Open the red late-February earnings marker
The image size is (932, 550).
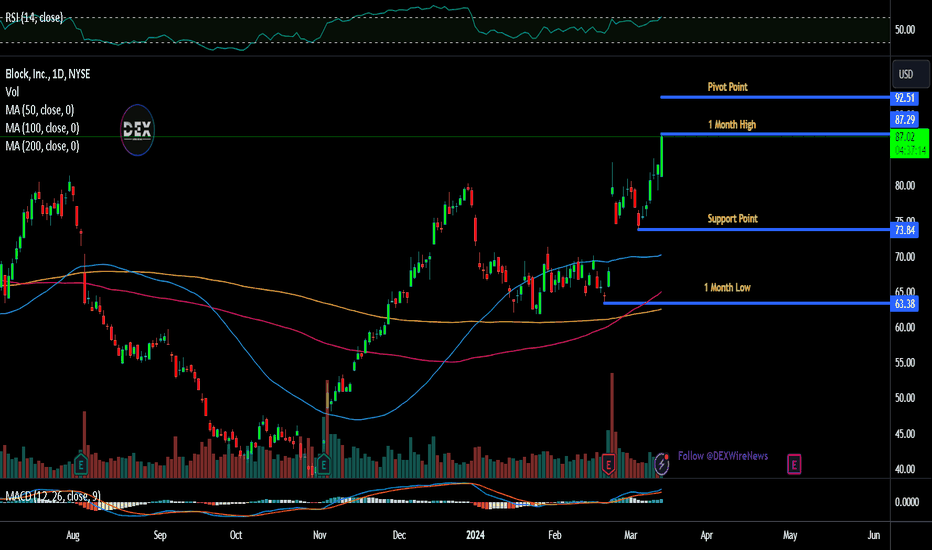pos(608,464)
